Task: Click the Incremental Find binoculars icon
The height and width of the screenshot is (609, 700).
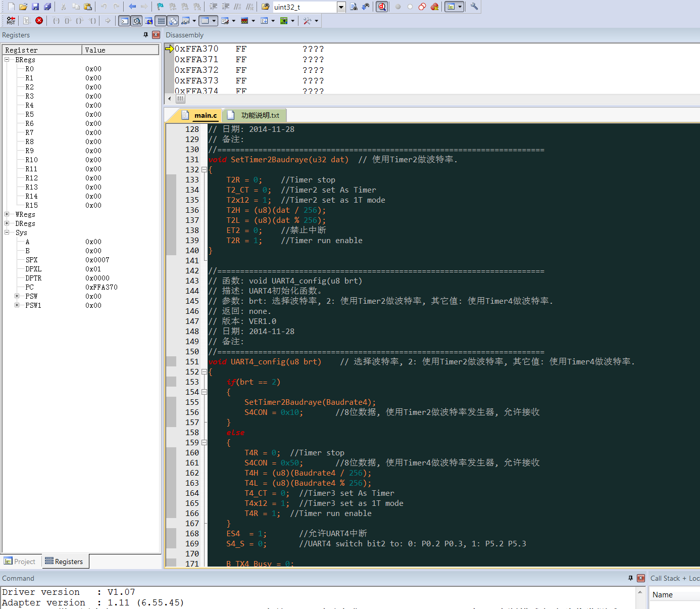Action: 366,7
